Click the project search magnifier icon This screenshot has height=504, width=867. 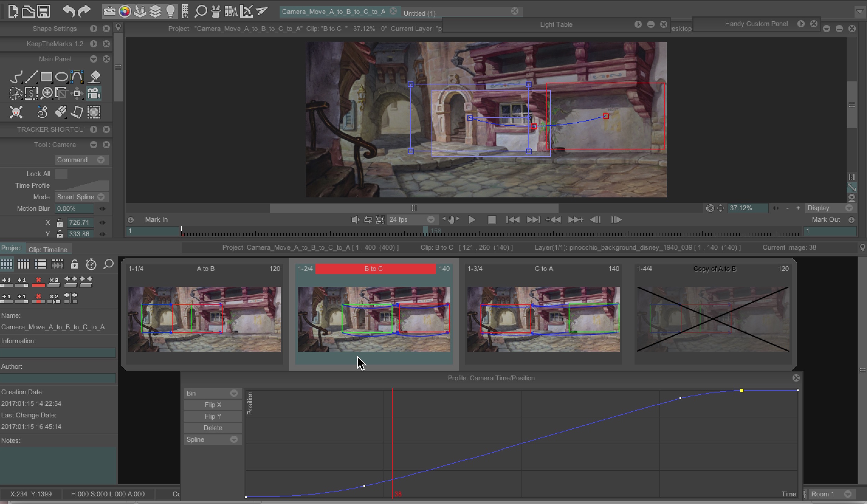tap(108, 264)
